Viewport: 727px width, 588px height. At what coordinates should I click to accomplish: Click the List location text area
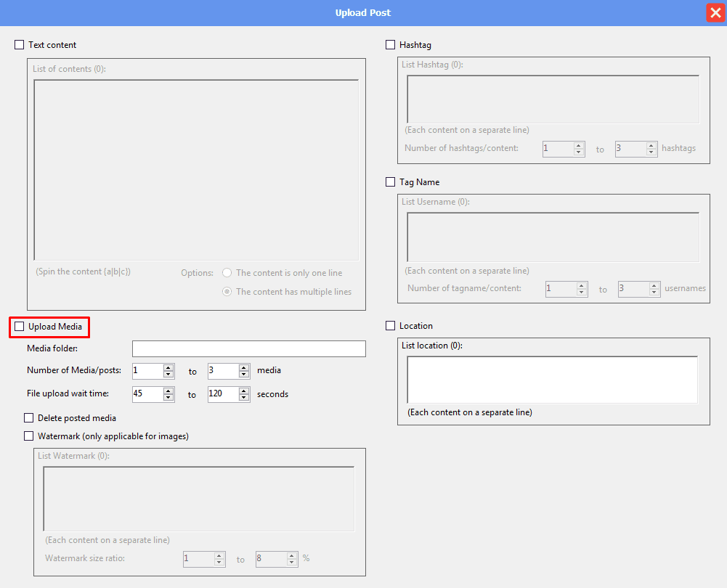pos(552,380)
